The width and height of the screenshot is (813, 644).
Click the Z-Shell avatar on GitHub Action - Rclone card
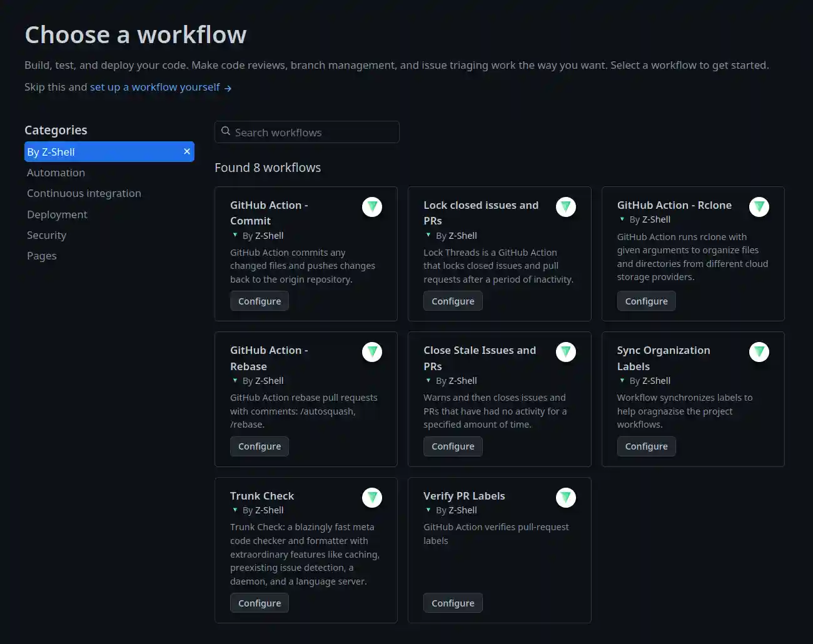(759, 207)
